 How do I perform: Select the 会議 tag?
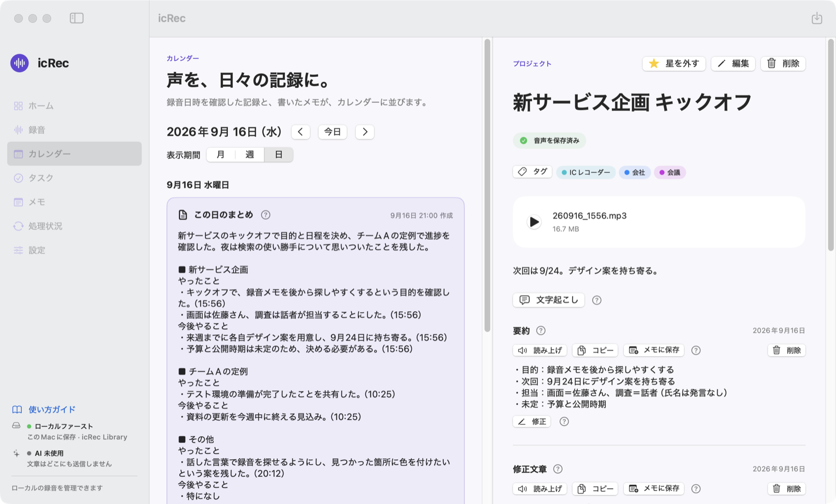[670, 172]
